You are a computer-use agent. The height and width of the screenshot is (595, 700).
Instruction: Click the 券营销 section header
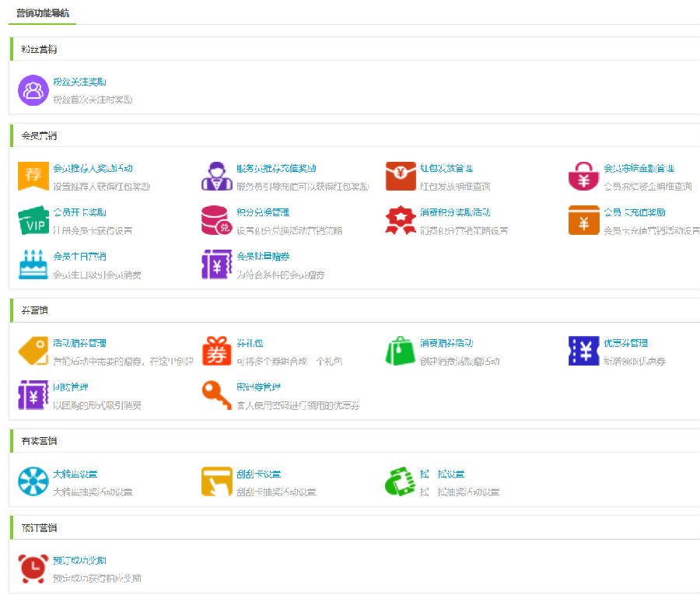(x=34, y=310)
